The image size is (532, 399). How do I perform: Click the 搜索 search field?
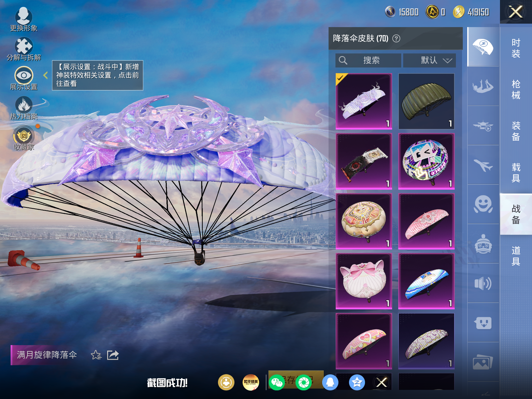tap(368, 60)
